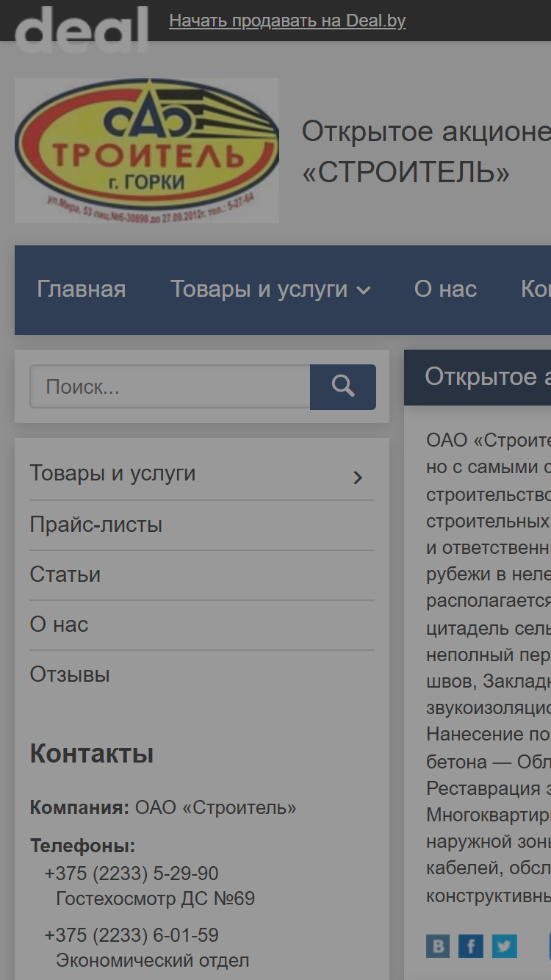Click phone number +375 (2233) 6-01-59
This screenshot has height=980, width=551.
(x=132, y=935)
